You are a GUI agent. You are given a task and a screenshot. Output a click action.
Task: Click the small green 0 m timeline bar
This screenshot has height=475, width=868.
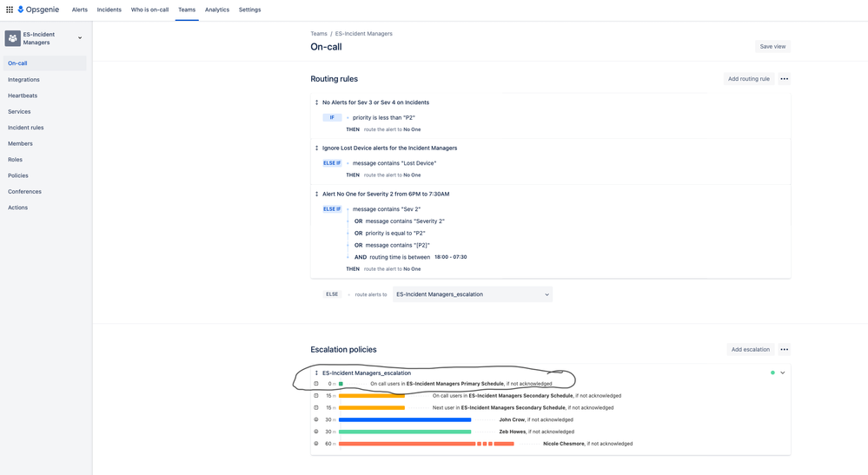(x=341, y=384)
